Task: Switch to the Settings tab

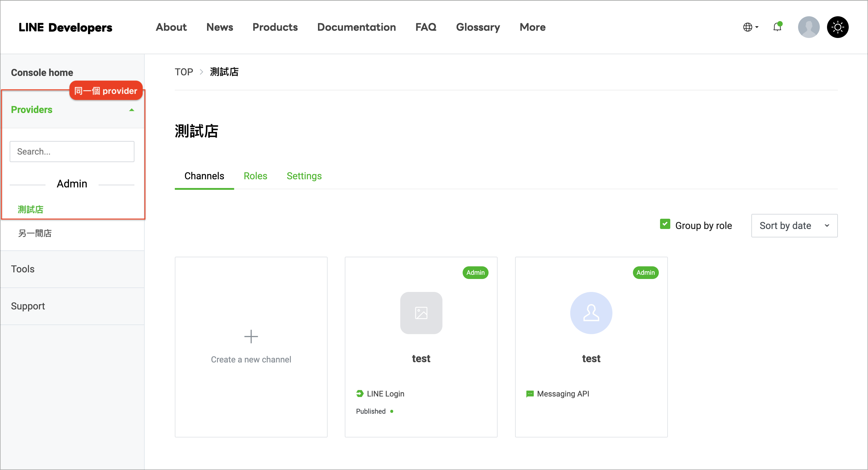Action: (x=304, y=176)
